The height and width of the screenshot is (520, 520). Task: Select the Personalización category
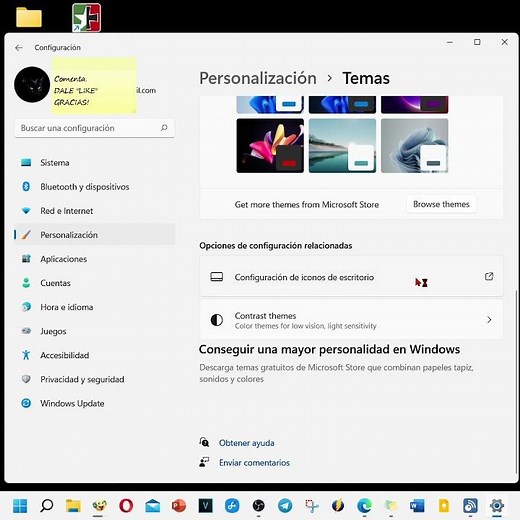click(x=95, y=235)
